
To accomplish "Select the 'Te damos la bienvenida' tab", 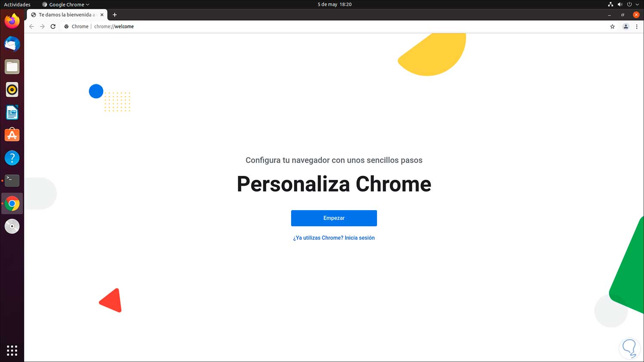I will coord(64,15).
